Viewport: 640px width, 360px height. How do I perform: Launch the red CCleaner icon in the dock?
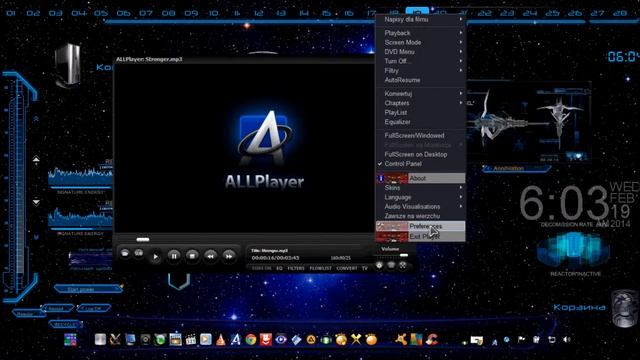pyautogui.click(x=431, y=339)
